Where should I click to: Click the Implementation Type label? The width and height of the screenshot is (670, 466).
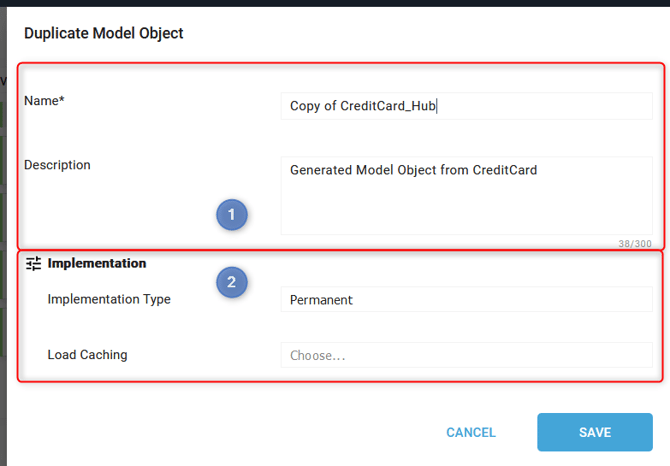109,299
